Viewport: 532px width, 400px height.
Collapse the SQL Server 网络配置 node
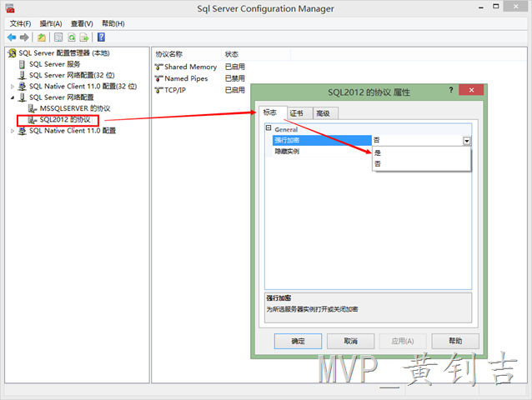[13, 97]
